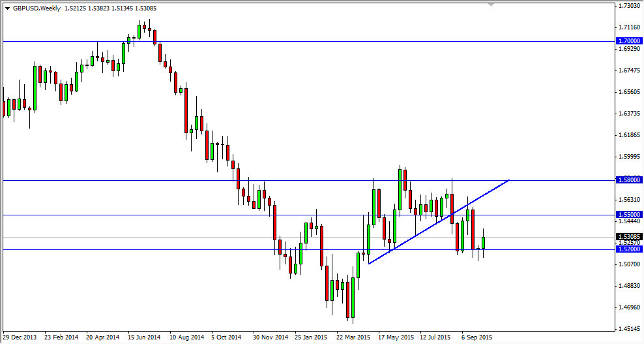This screenshot has width=644, height=344.
Task: Click the 6 Sep 2015 date label
Action: coord(477,337)
